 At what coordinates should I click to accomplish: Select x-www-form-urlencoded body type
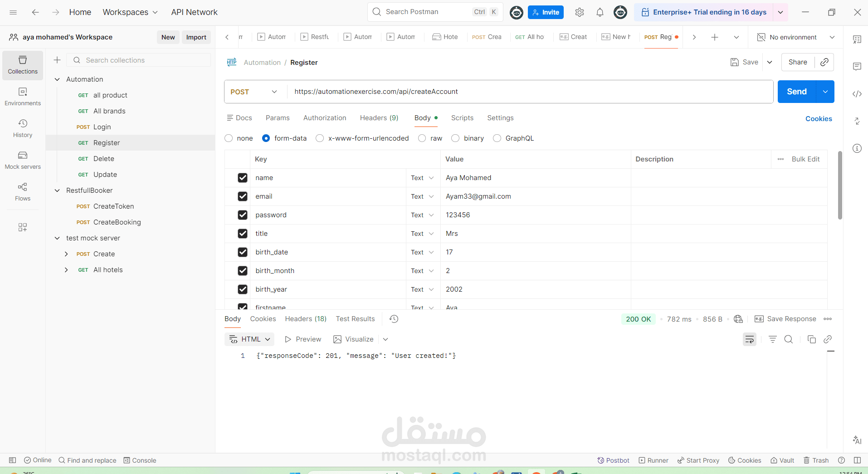click(x=320, y=138)
